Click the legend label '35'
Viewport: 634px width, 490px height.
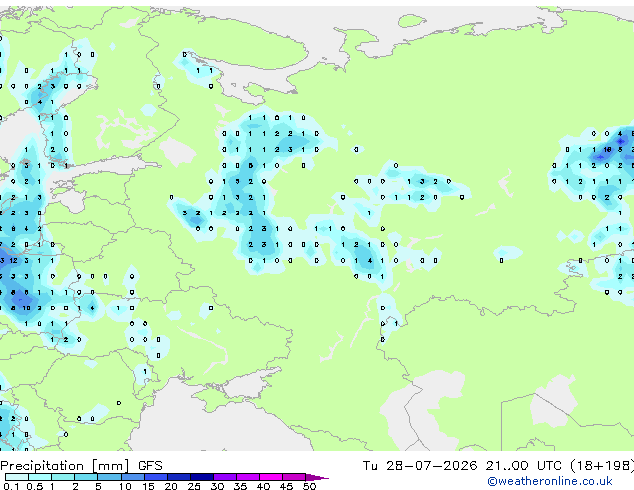(x=240, y=486)
